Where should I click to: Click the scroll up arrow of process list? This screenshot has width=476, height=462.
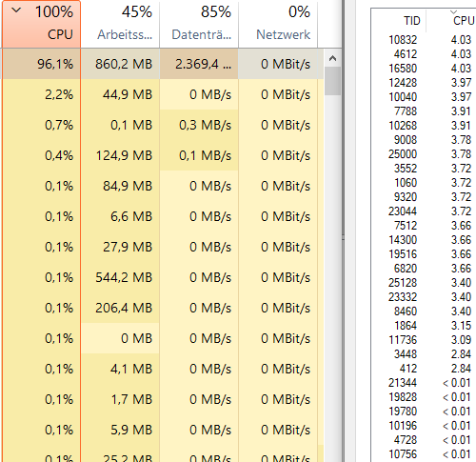[x=332, y=58]
